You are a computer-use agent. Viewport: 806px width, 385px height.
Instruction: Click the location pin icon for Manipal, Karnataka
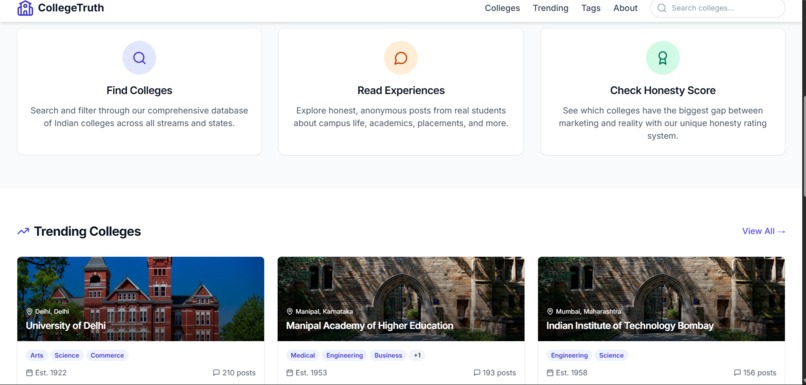[290, 311]
